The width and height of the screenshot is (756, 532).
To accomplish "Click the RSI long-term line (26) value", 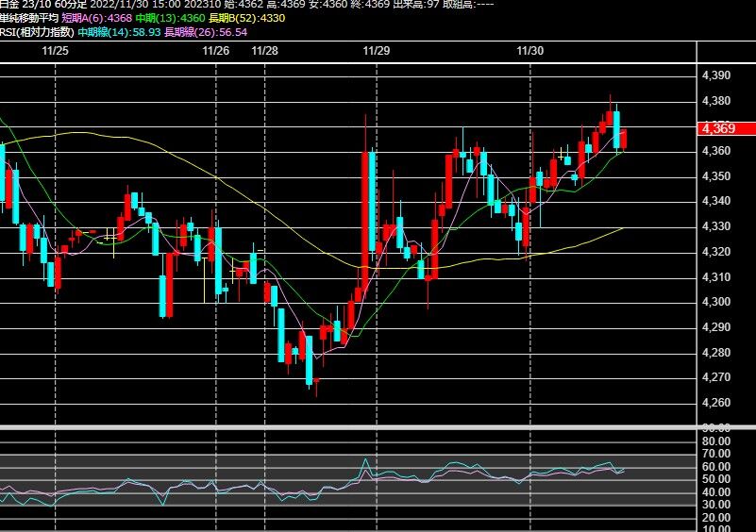I will tap(206, 32).
